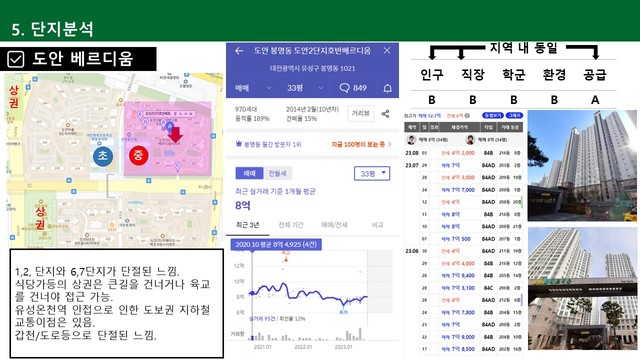
Task: Click the 대전광역시 유성구 봉명동 1021 address
Action: [x=312, y=68]
